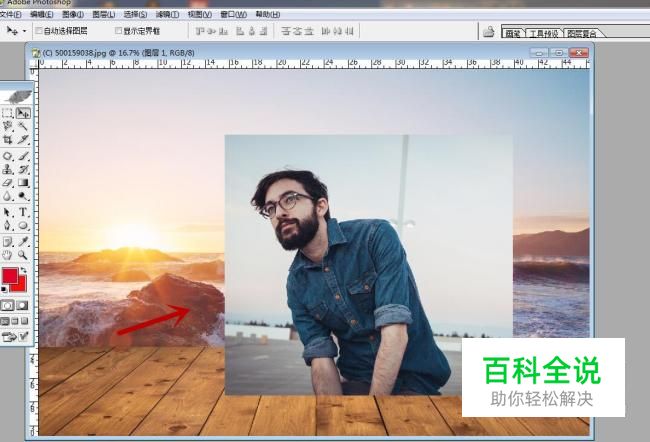Select the Slice tool

pos(23,140)
